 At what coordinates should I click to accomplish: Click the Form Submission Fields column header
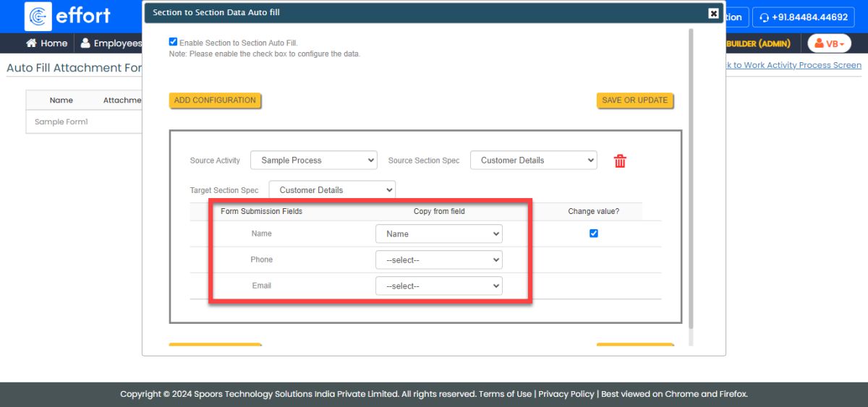coord(261,212)
